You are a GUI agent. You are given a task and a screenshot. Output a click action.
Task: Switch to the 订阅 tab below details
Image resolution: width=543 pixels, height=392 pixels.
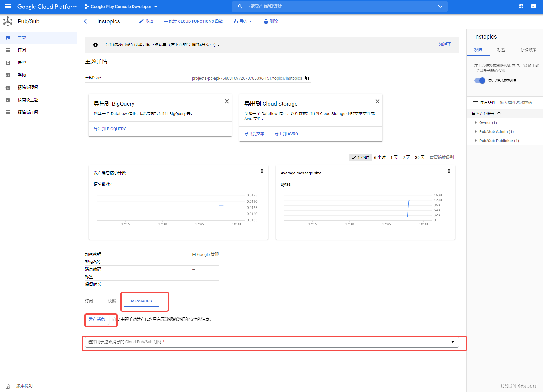coord(89,301)
